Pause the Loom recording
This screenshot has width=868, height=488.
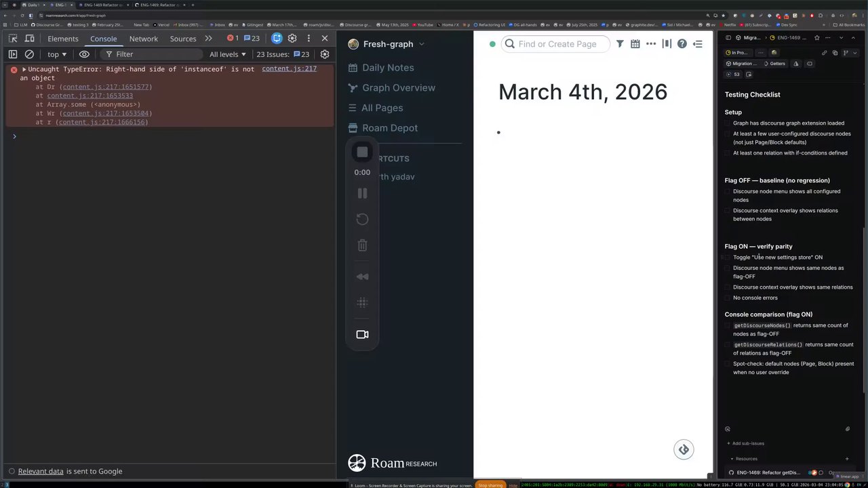click(x=362, y=193)
